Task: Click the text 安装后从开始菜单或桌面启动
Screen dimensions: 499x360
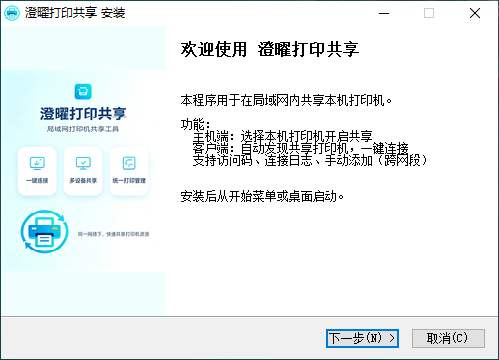Action: (262, 196)
